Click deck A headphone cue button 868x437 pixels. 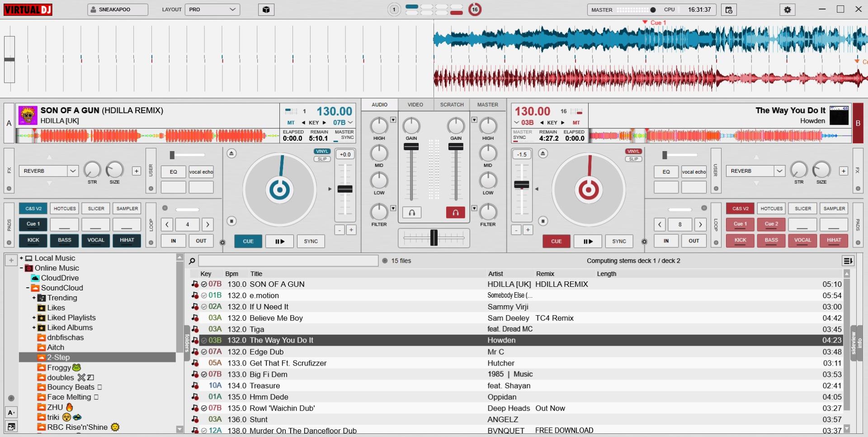[412, 213]
